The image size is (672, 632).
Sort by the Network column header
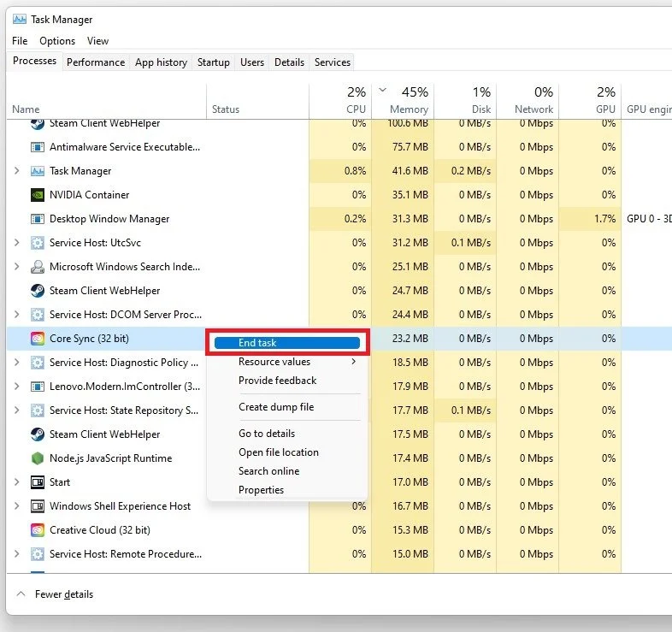point(528,102)
